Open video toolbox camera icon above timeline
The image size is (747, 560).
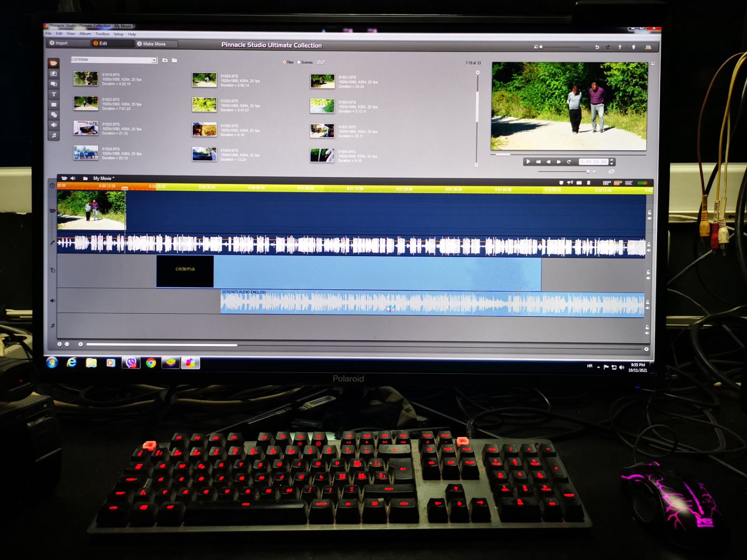[x=64, y=178]
